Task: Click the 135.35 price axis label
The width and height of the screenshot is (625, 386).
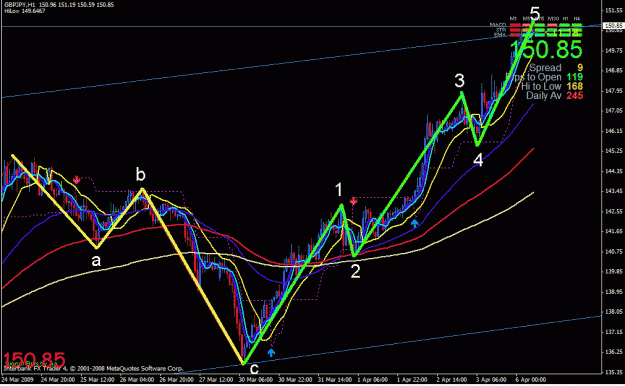Action: 614,372
